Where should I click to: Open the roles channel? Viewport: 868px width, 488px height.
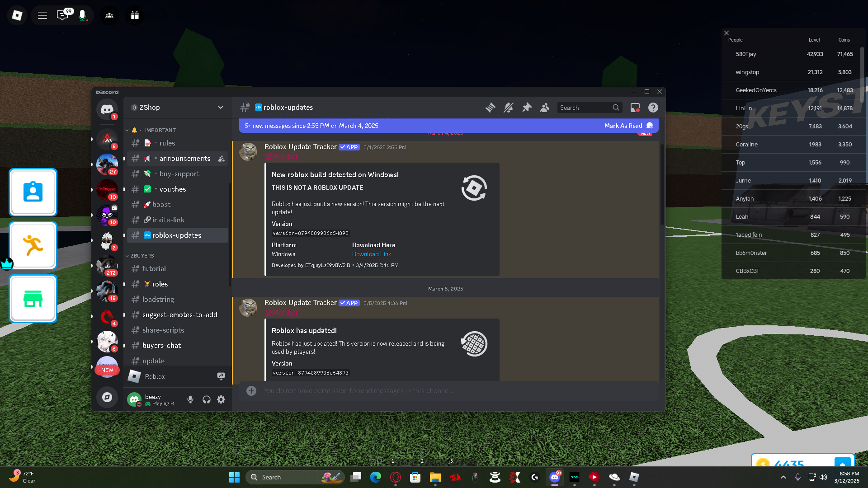[x=178, y=284]
